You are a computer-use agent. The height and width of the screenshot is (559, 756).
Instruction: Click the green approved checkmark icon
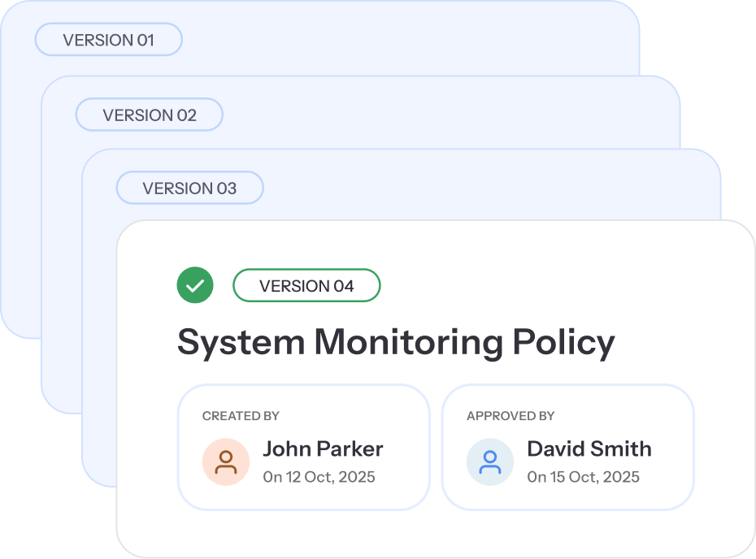[x=195, y=286]
